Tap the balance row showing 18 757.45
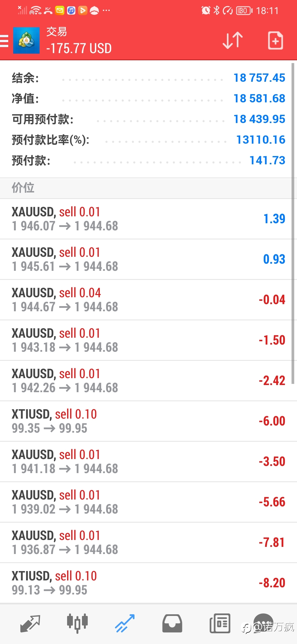This screenshot has width=297, height=644. tap(148, 78)
